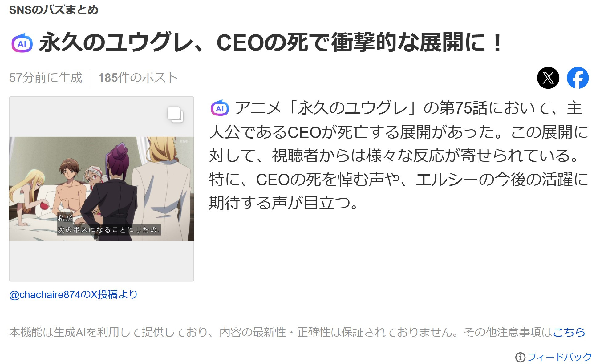Click the info icon next to フィードバック
The width and height of the screenshot is (608, 364).
520,357
